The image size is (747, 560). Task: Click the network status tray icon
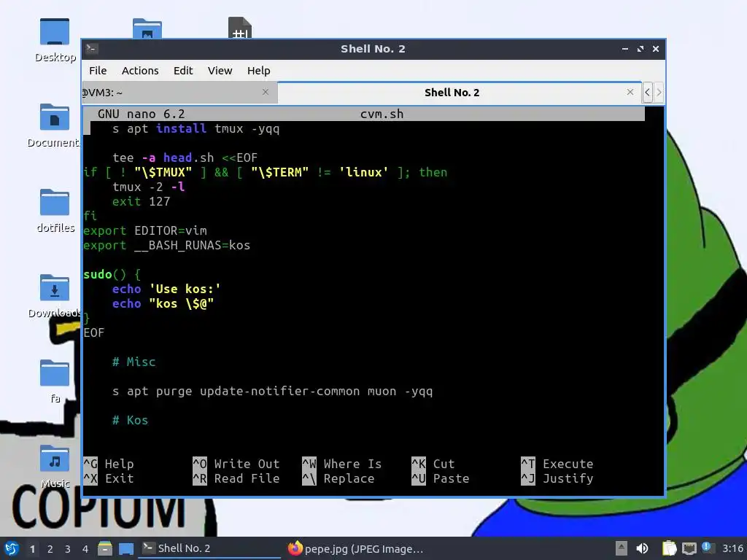coord(689,548)
